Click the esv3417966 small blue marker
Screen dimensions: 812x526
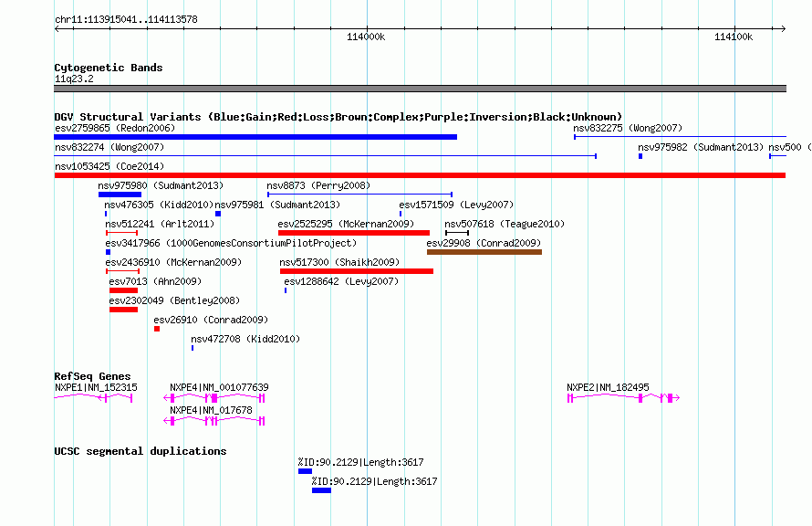click(x=108, y=252)
